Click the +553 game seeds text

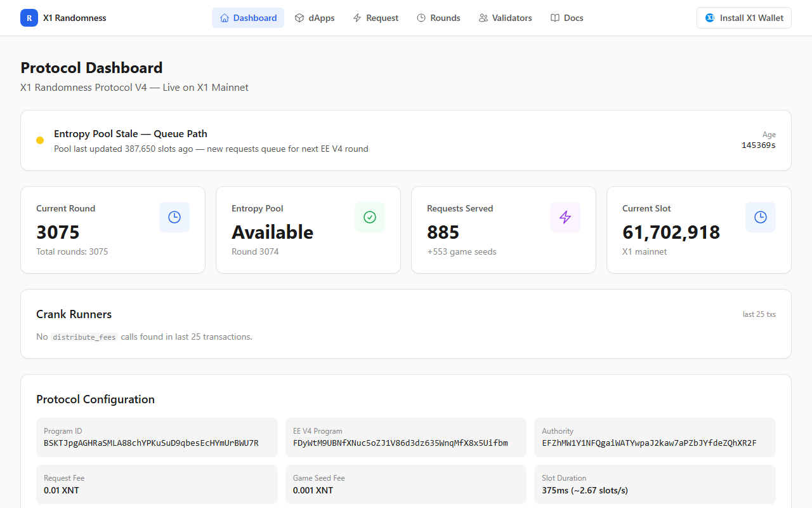[462, 251]
